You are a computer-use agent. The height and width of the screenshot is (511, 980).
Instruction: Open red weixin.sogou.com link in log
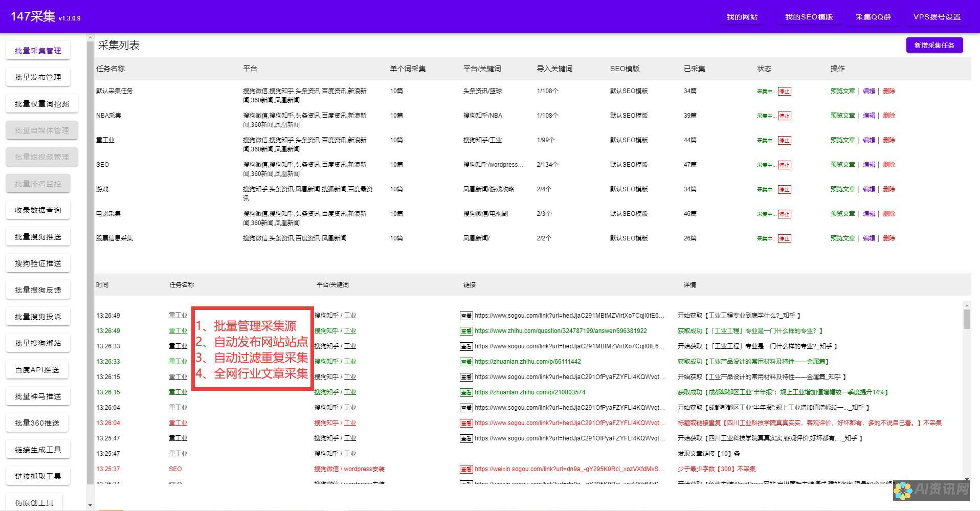tap(569, 469)
